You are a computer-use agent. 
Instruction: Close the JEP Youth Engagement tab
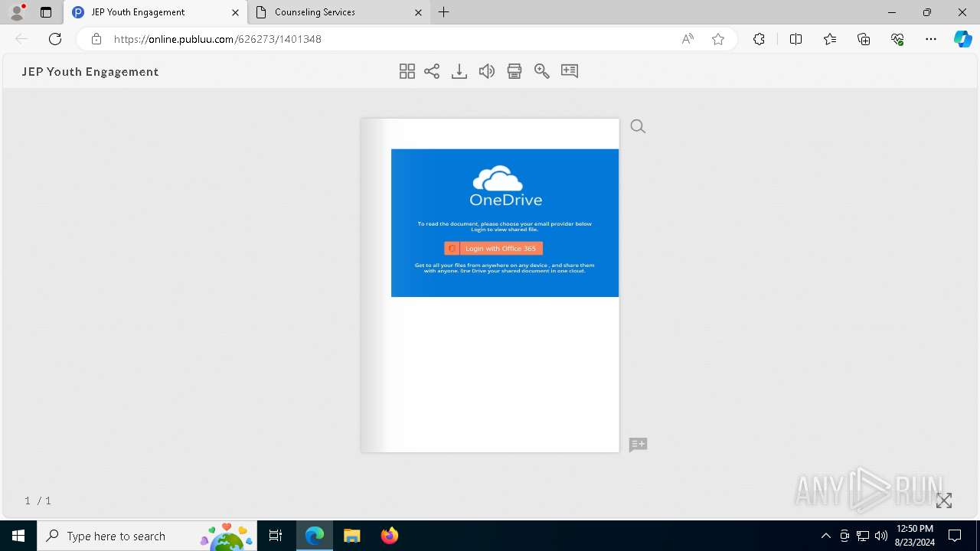(235, 12)
